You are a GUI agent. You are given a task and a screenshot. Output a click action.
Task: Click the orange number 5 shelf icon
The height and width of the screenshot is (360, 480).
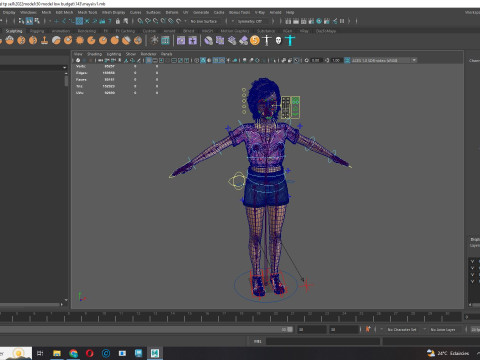tap(255, 41)
